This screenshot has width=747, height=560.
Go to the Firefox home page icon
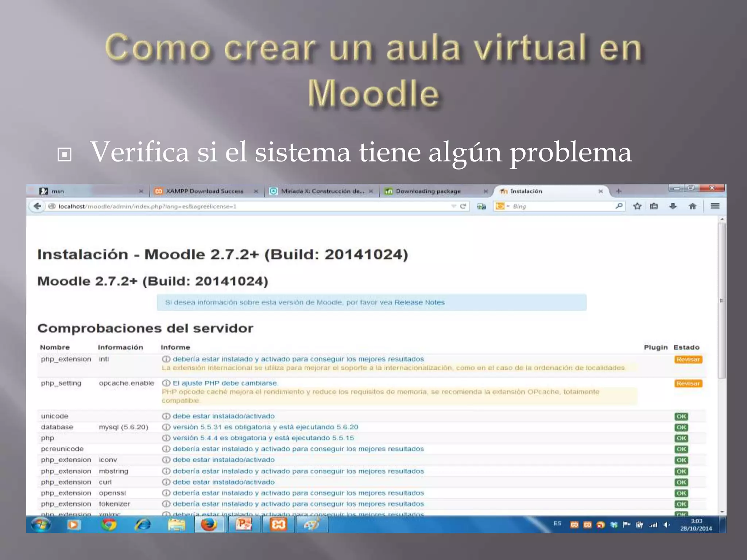[692, 206]
